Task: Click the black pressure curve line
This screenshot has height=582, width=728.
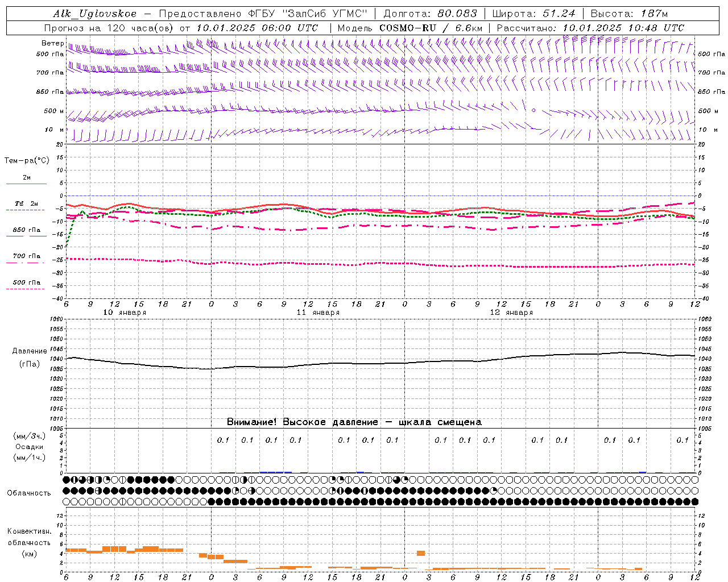Action: coord(381,363)
